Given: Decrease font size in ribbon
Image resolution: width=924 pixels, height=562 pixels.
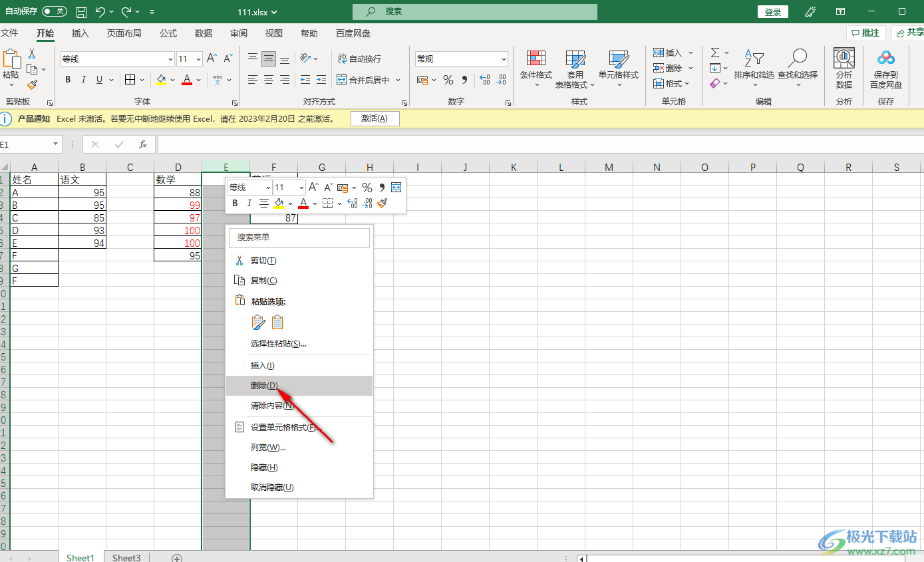Looking at the screenshot, I should click(x=228, y=59).
